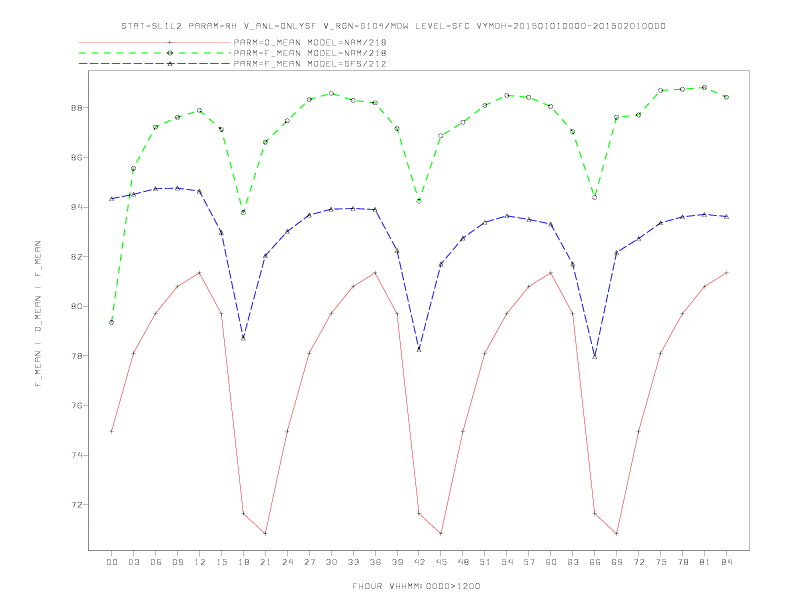Click x-axis tick label 69

point(617,562)
